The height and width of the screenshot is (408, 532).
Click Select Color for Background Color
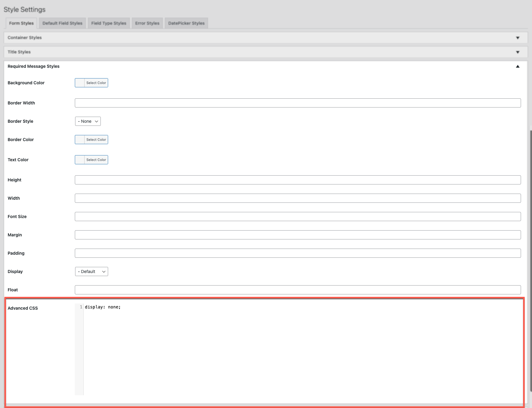coord(96,83)
